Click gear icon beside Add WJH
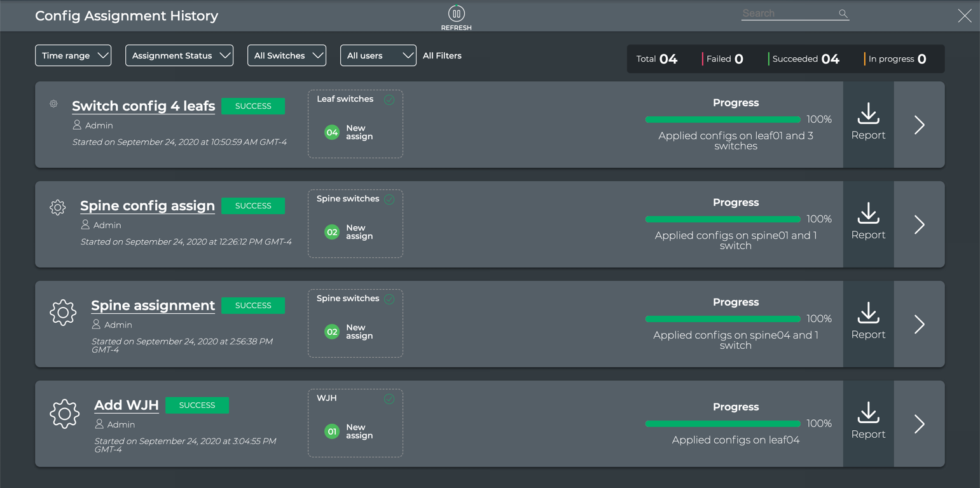Viewport: 980px width, 488px height. 64,414
